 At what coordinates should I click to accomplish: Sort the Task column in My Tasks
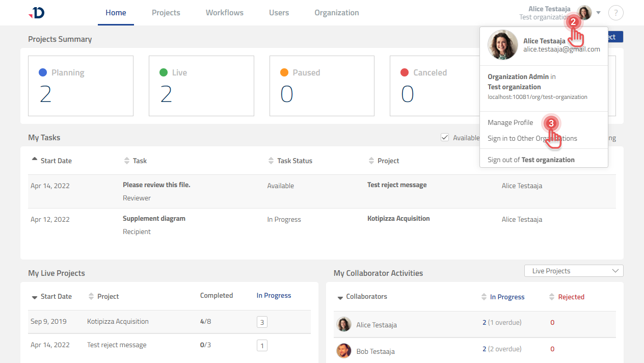coord(127,161)
